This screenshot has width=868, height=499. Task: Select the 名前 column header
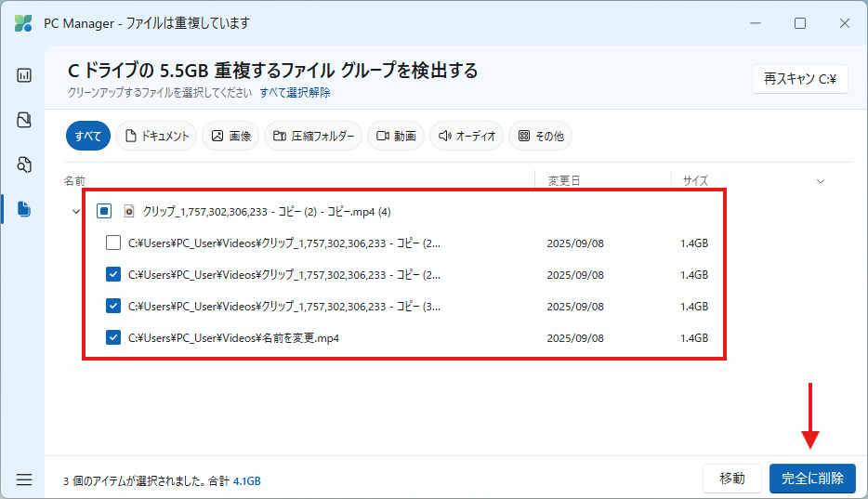point(74,181)
